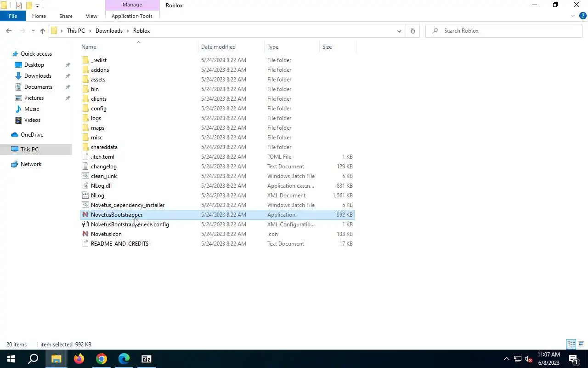The image size is (588, 368).
Task: Open the Share ribbon tab
Action: (66, 16)
